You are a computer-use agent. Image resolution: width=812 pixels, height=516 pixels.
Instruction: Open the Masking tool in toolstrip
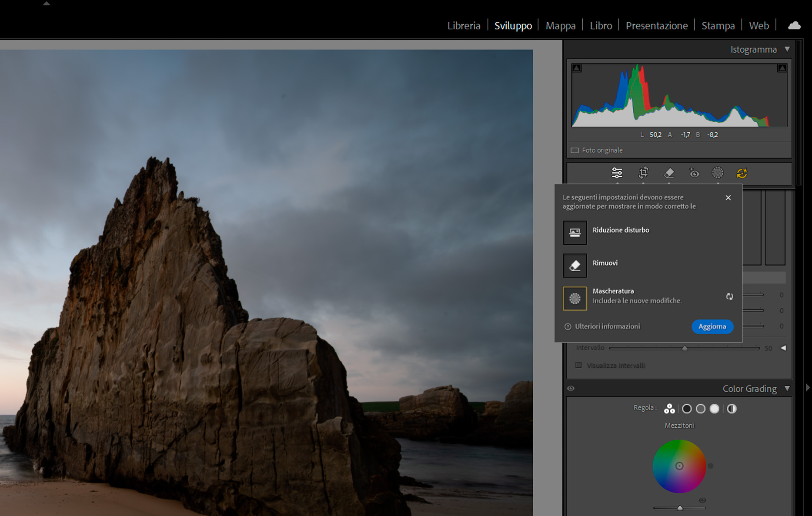click(x=718, y=173)
